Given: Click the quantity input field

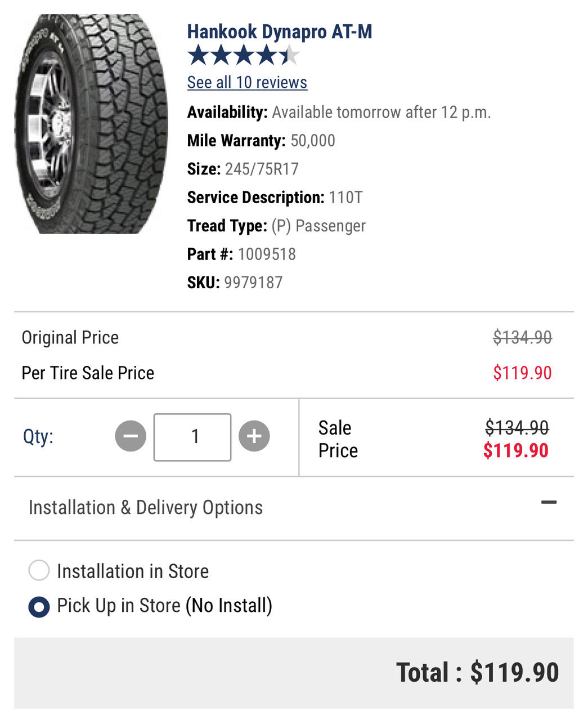Looking at the screenshot, I should coord(192,437).
